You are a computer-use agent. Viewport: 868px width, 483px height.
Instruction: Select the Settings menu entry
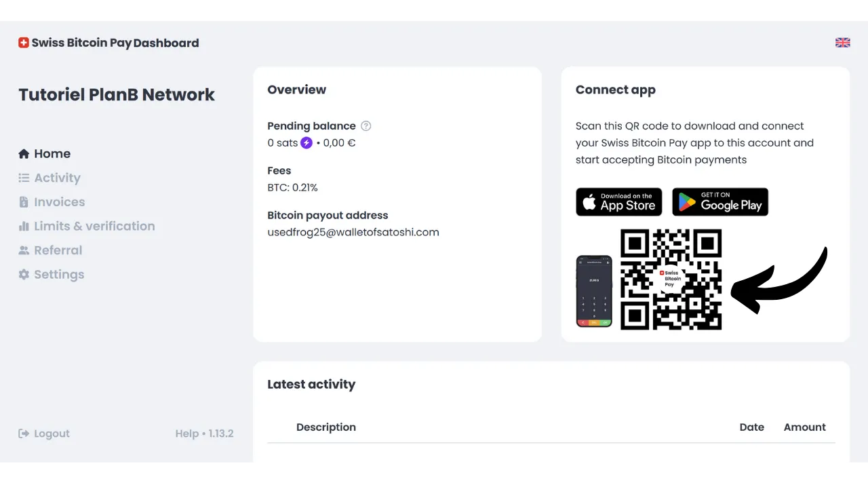(x=59, y=274)
